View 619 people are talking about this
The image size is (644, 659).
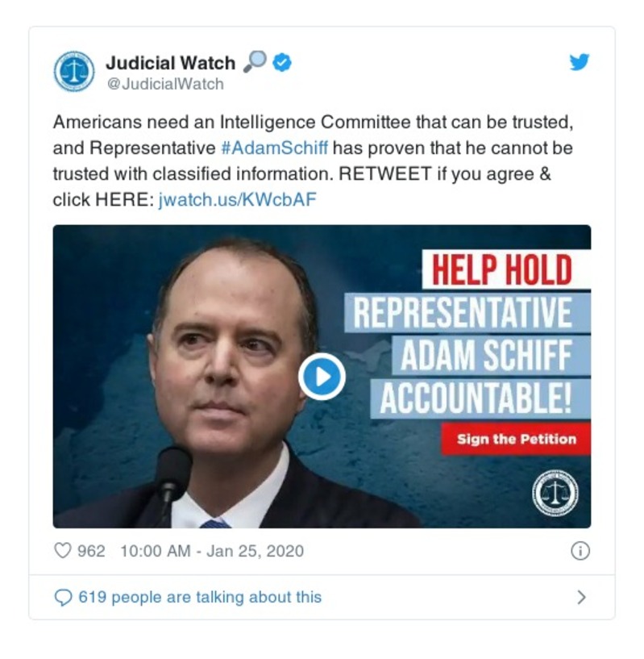point(200,597)
